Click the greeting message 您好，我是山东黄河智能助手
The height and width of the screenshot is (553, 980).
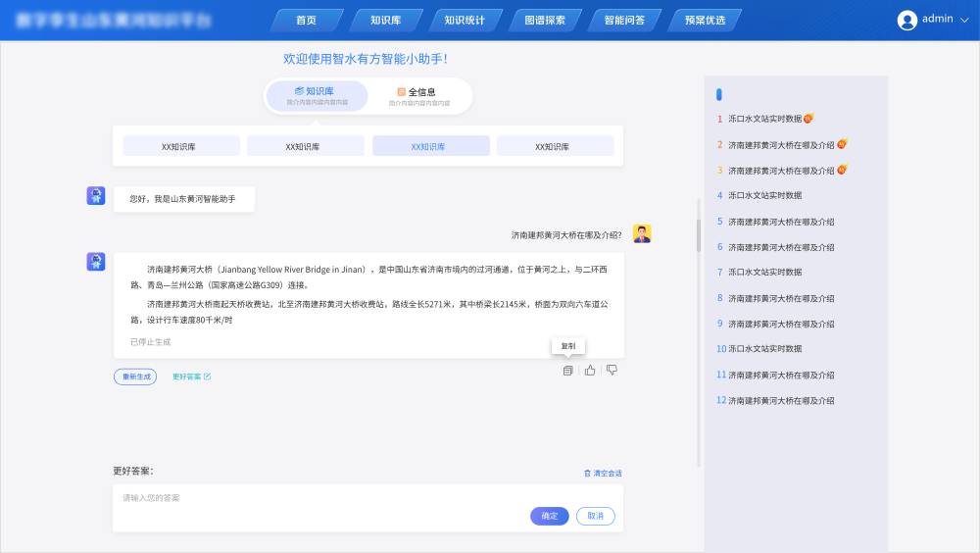click(182, 199)
